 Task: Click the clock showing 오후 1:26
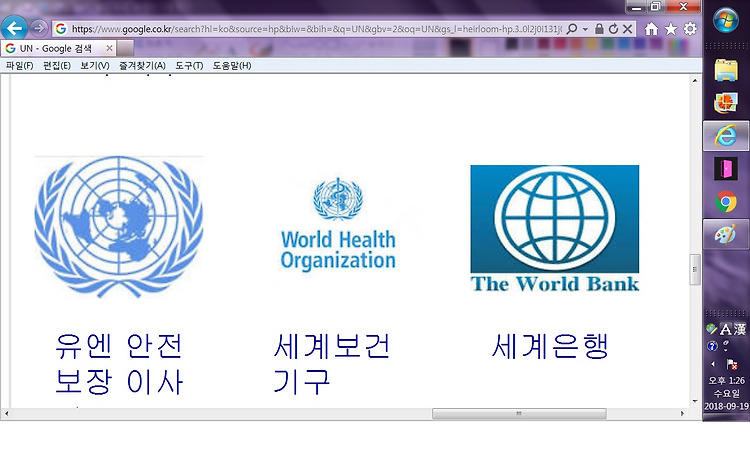click(727, 381)
